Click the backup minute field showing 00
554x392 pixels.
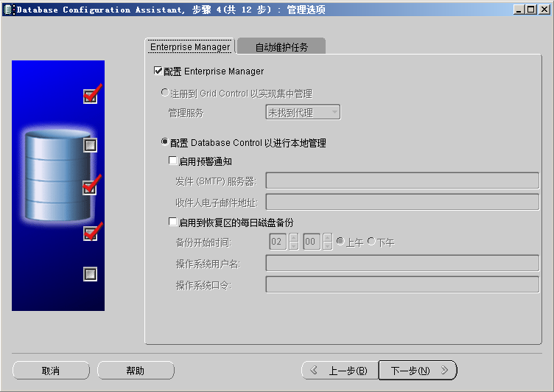312,242
